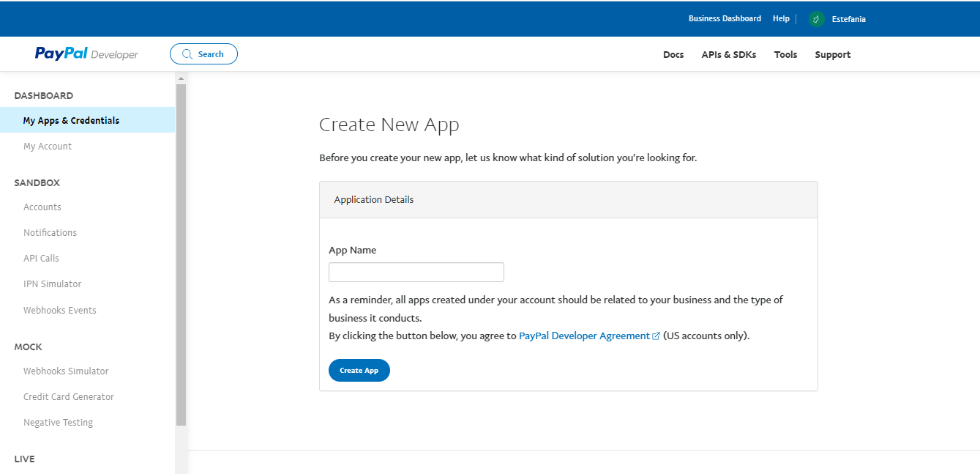
Task: Click the Estefania profile avatar icon
Action: 817,19
